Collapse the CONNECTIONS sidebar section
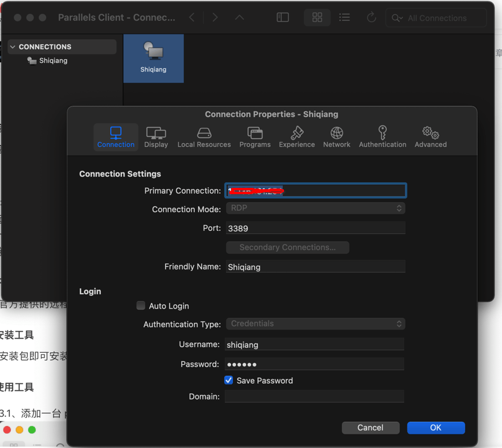Viewport: 502px width, 448px height. pos(12,47)
